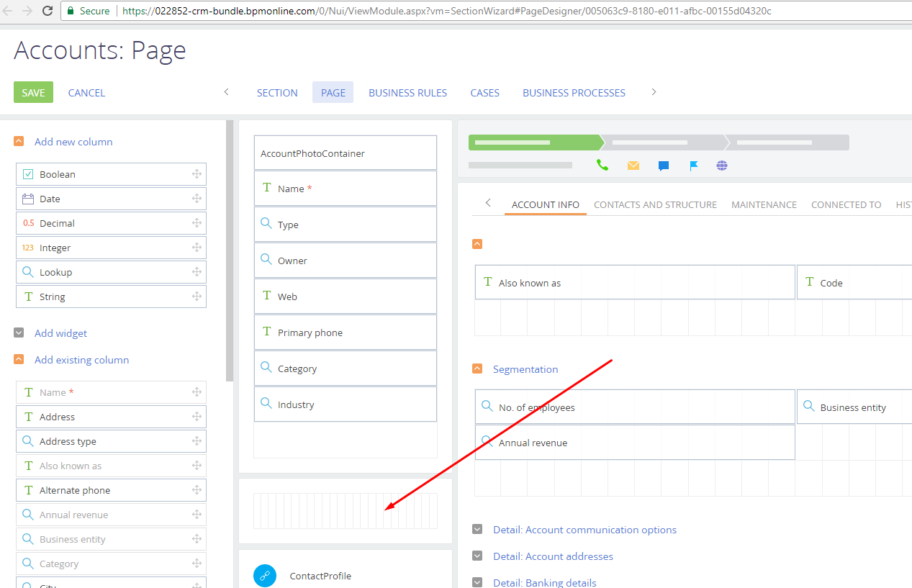Open the BUSINESS RULES step

[x=408, y=93]
